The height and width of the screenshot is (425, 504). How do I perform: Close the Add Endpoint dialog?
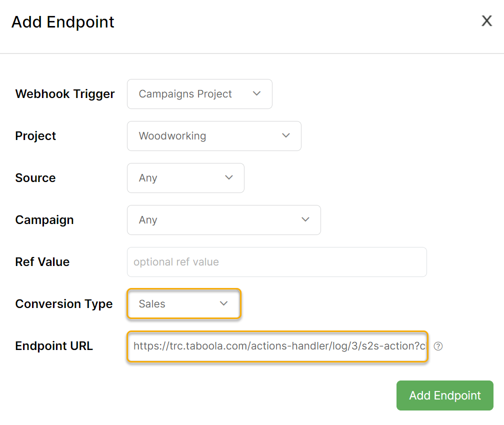[x=486, y=21]
